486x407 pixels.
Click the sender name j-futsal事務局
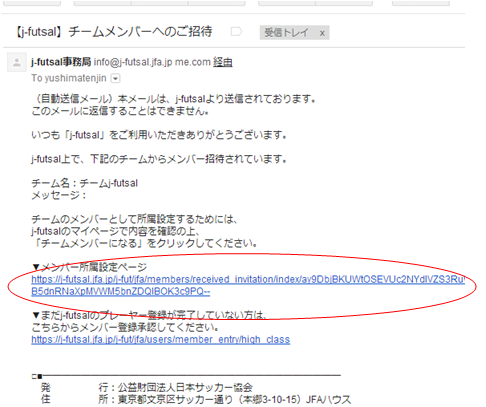61,62
